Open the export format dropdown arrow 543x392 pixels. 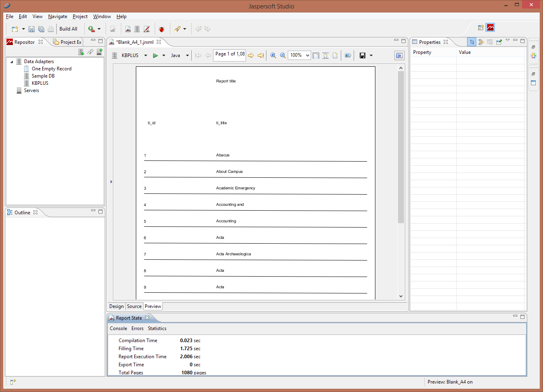point(371,55)
